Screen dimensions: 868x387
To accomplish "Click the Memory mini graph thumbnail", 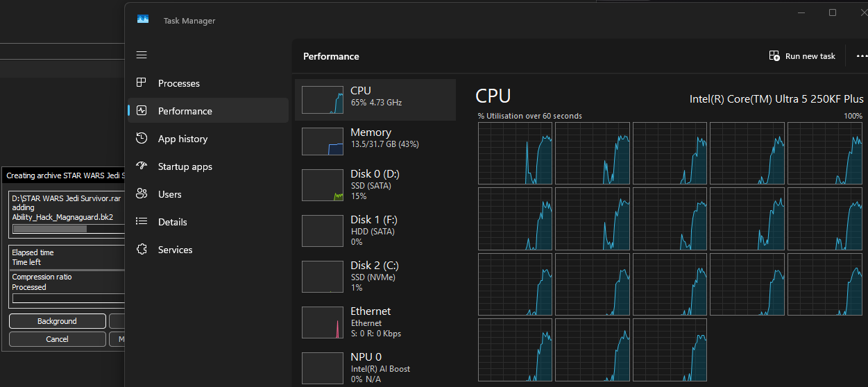I will (x=323, y=141).
